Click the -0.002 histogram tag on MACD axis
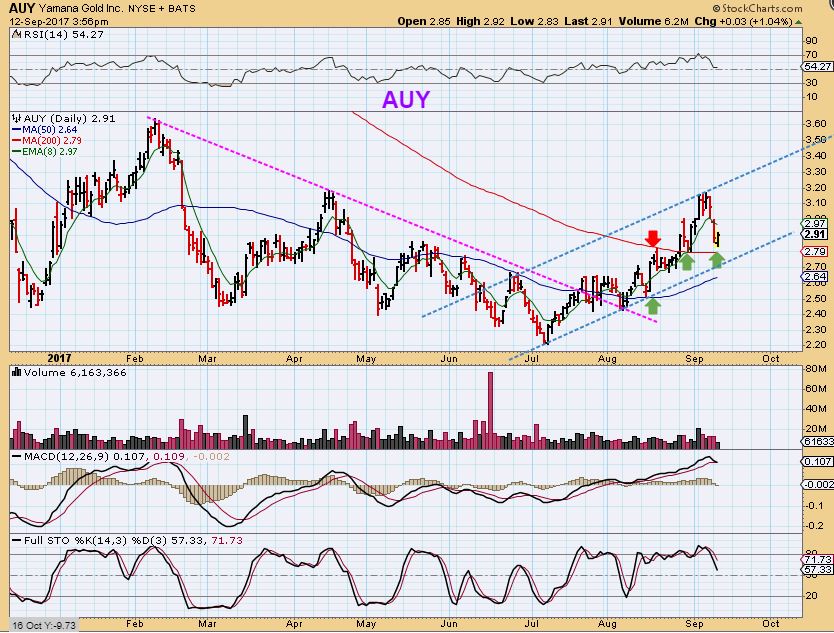The image size is (834, 633). pyautogui.click(x=818, y=484)
